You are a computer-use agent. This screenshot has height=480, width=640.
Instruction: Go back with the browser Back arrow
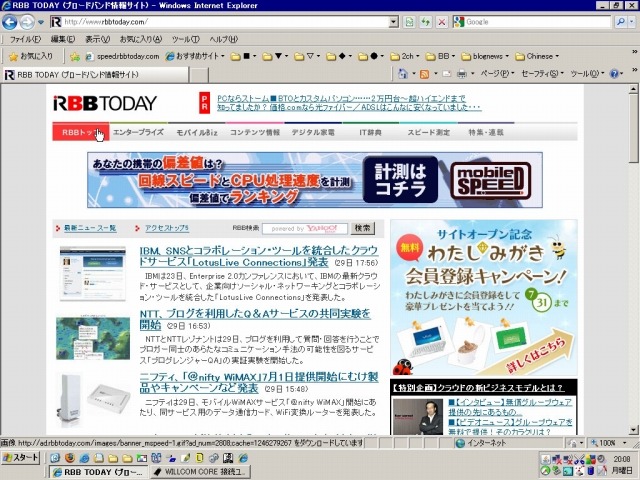pos(10,22)
